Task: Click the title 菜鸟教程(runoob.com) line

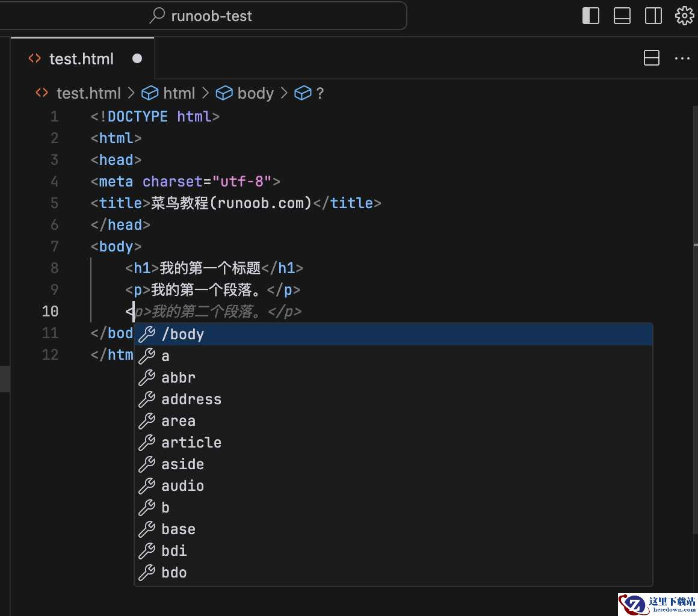Action: (x=236, y=203)
